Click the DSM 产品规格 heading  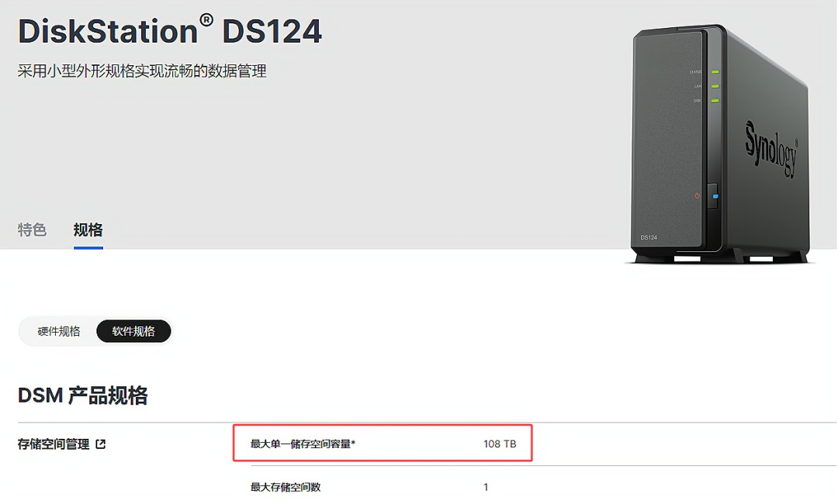(83, 395)
